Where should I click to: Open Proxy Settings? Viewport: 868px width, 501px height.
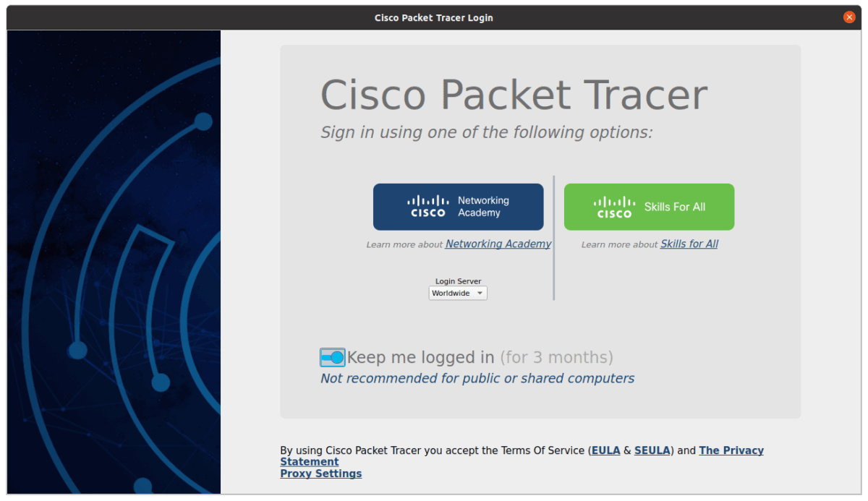(x=321, y=474)
